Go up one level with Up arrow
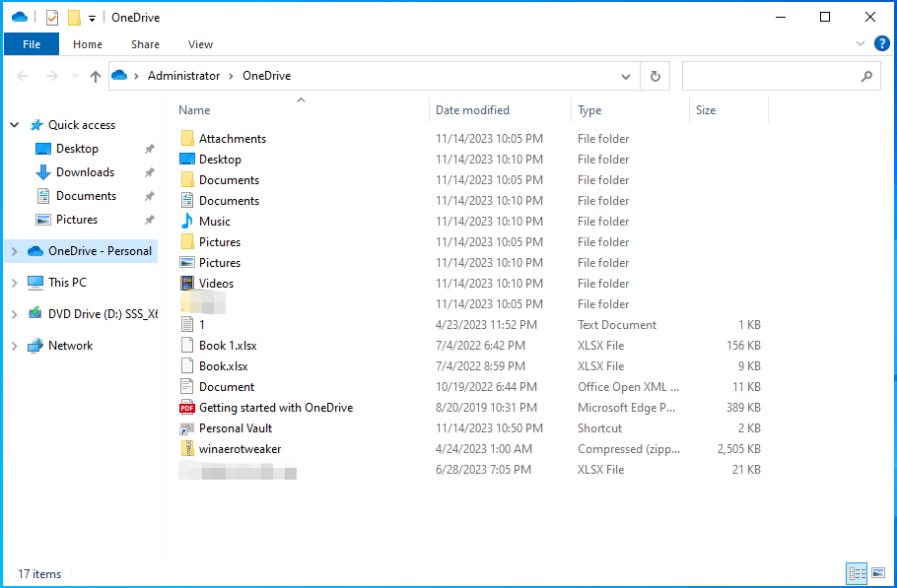The image size is (897, 588). tap(96, 76)
